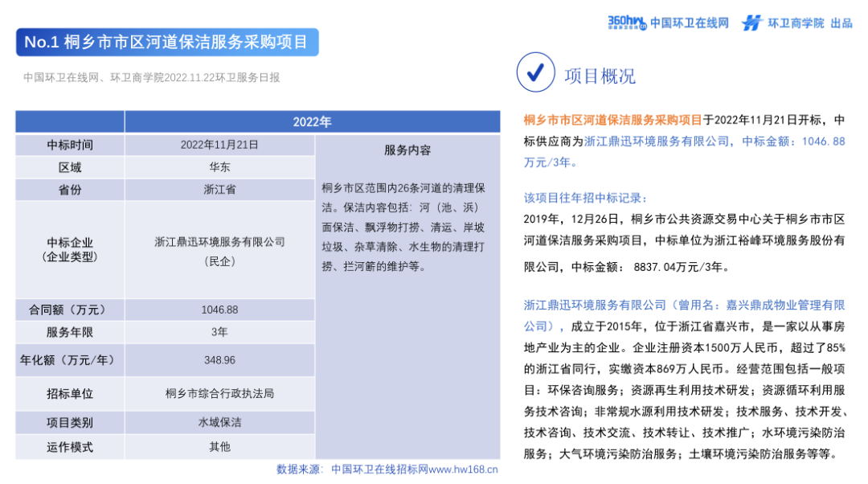Click the '项目类别' row label
The image size is (868, 484).
[x=70, y=423]
